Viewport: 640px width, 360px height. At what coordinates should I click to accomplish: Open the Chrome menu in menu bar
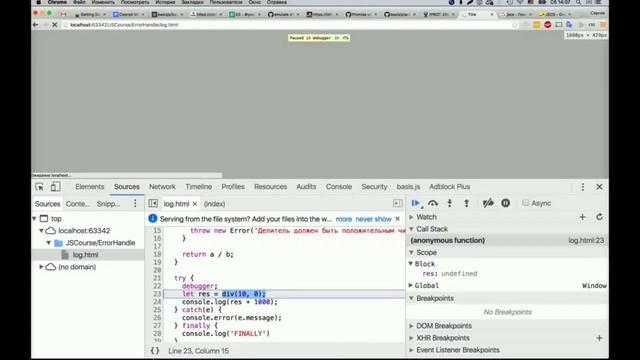[x=57, y=2]
